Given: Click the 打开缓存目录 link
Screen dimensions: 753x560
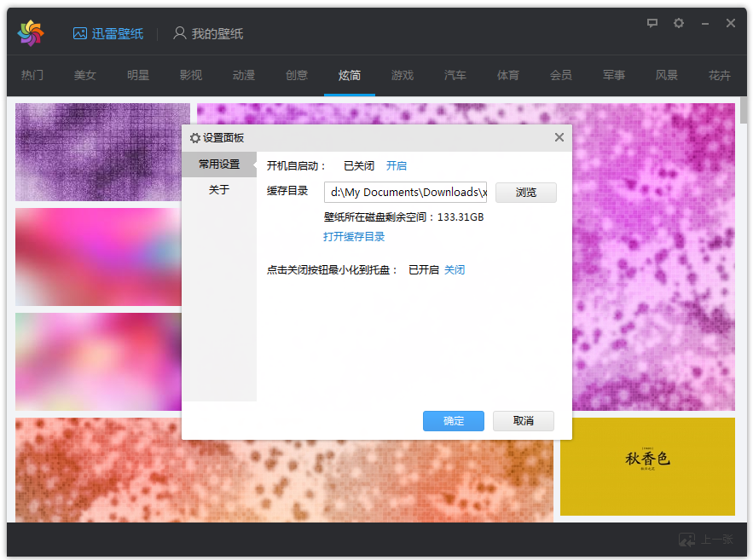Looking at the screenshot, I should 354,236.
